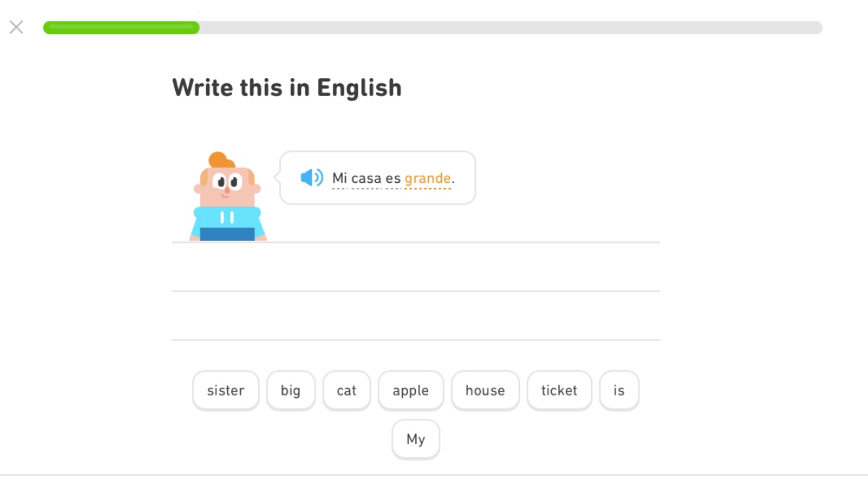Choose the 'big' word tile
Screen dimensions: 868x488
tap(291, 390)
